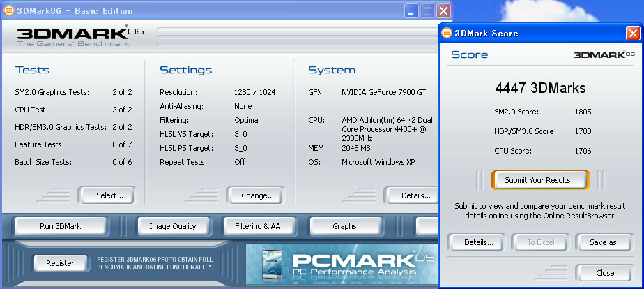Click the 3DMark Score window title icon
The image size is (644, 289).
(447, 34)
